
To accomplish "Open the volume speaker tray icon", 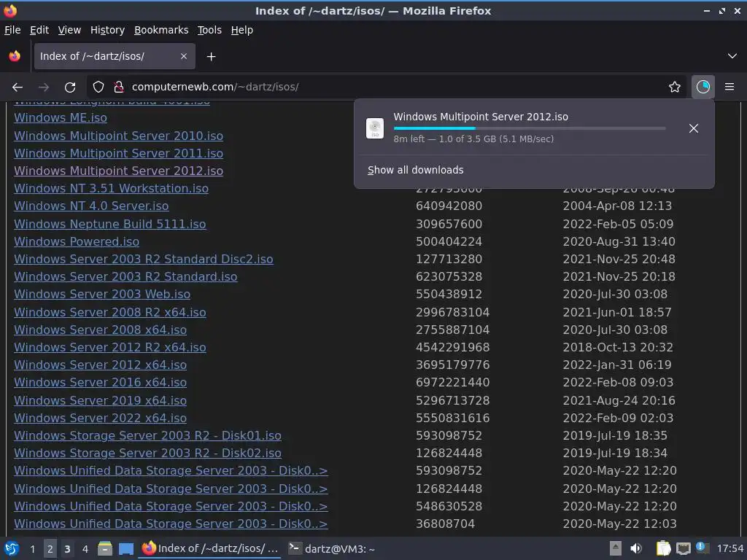I will click(636, 548).
